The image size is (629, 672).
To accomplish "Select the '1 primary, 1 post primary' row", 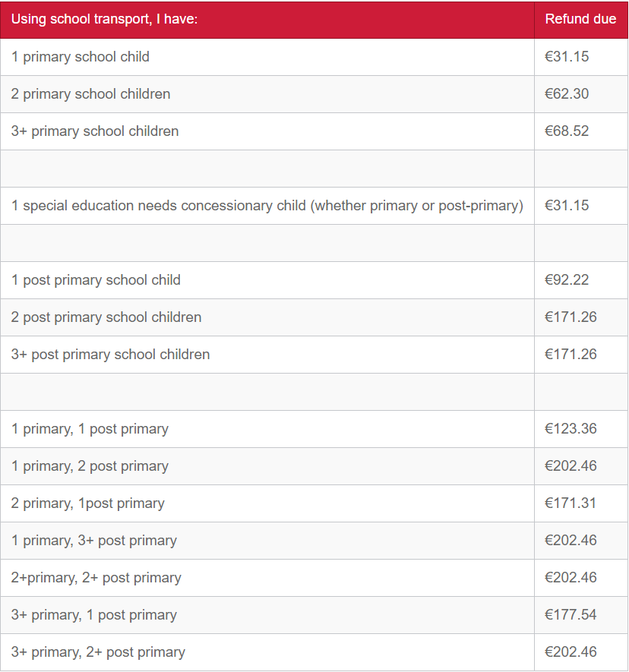I will click(x=314, y=429).
